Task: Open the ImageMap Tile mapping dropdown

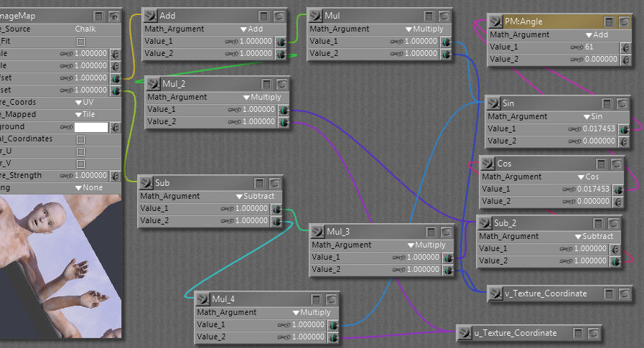Action: tap(85, 115)
